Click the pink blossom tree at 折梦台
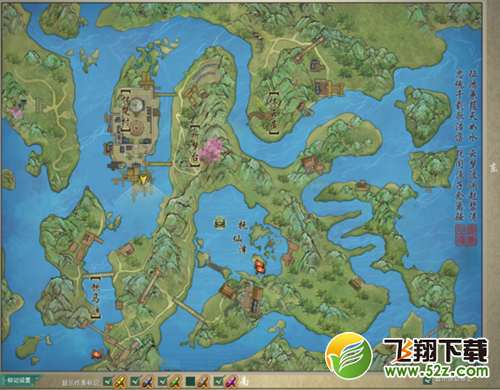 [210, 150]
